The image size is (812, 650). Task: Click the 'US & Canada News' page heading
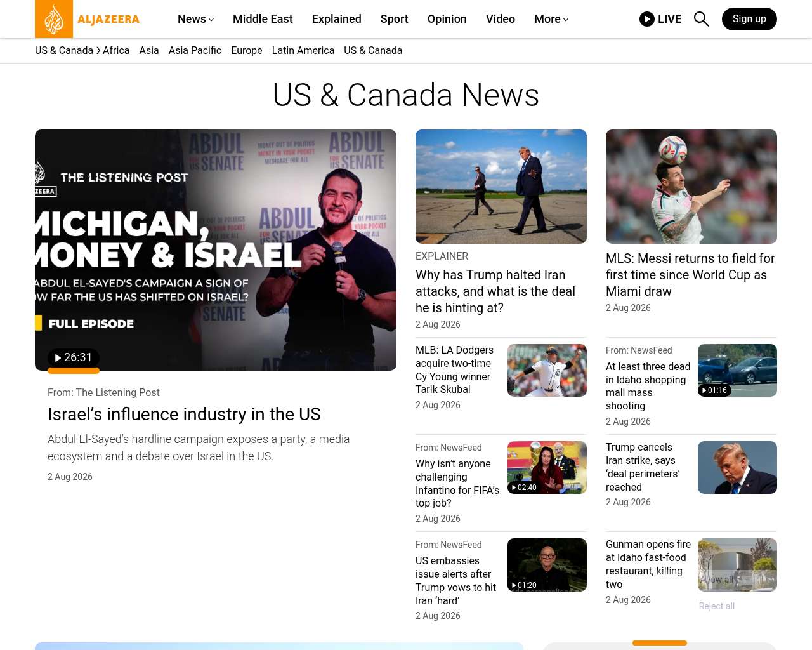406,95
